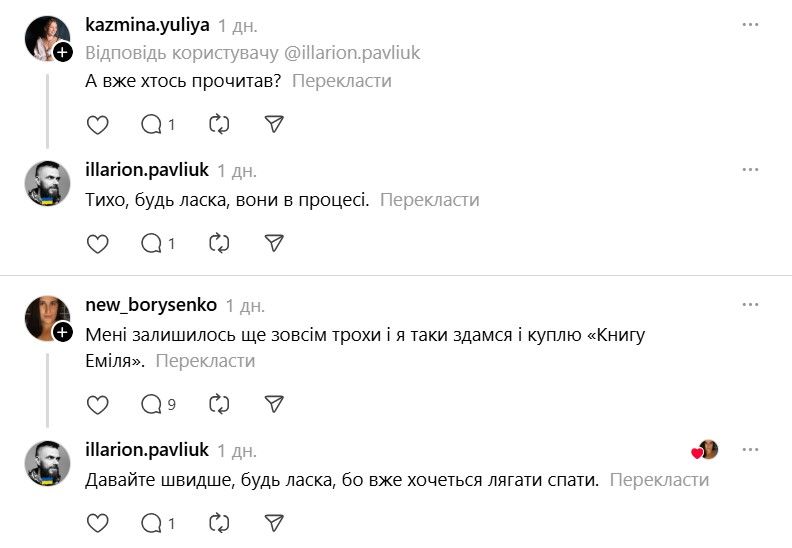Open replies on kazmina.yuliya's comment
The width and height of the screenshot is (792, 548).
[x=158, y=124]
